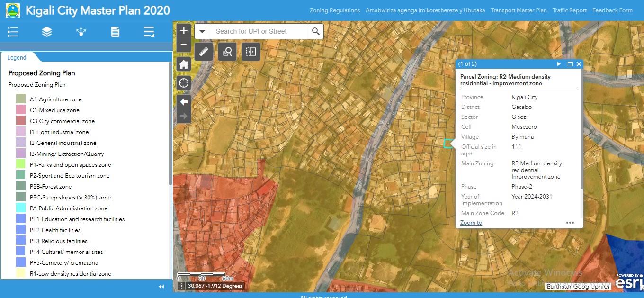Click the Search for UPI or Street field
The height and width of the screenshot is (298, 644).
[259, 31]
